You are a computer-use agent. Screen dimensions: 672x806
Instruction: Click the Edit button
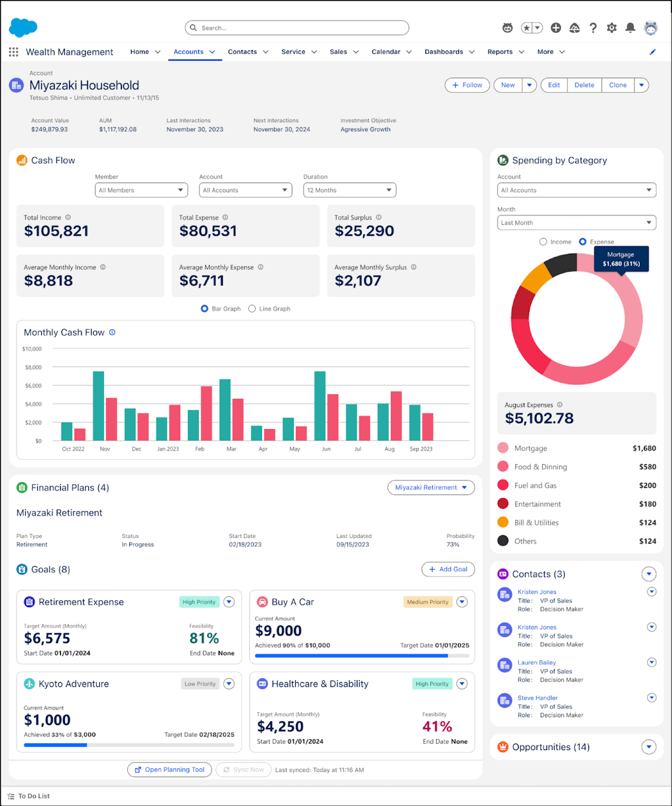coord(554,85)
